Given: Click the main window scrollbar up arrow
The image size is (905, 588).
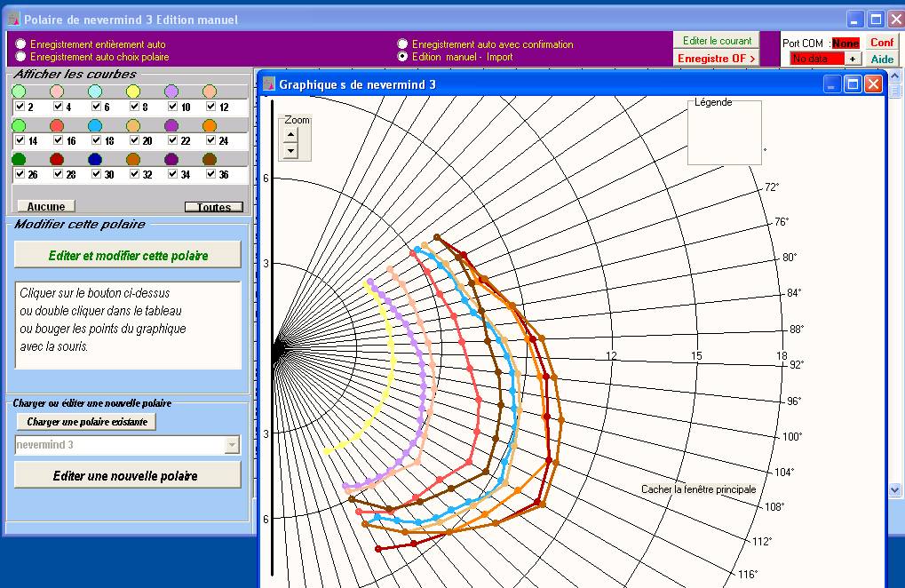Looking at the screenshot, I should [894, 75].
